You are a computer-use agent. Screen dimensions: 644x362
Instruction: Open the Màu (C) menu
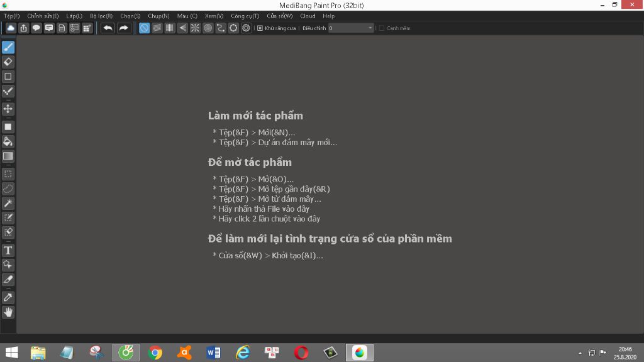187,16
